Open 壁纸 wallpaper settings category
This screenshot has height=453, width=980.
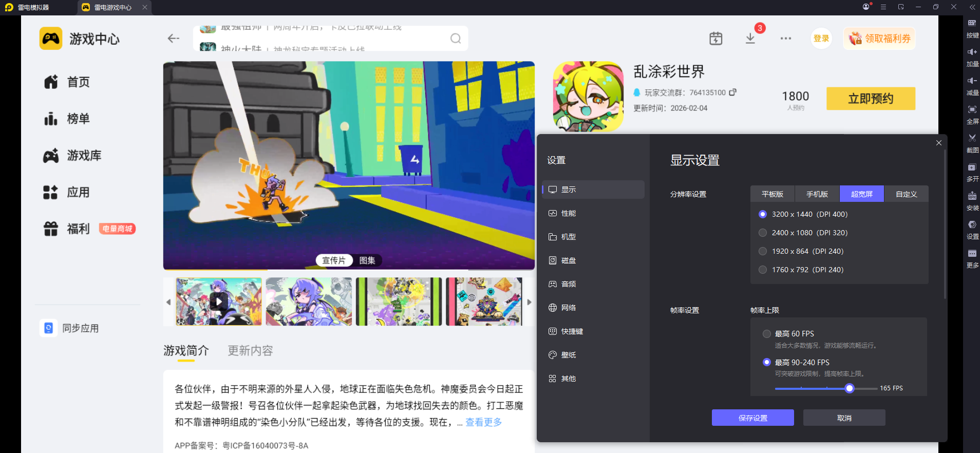coord(593,355)
